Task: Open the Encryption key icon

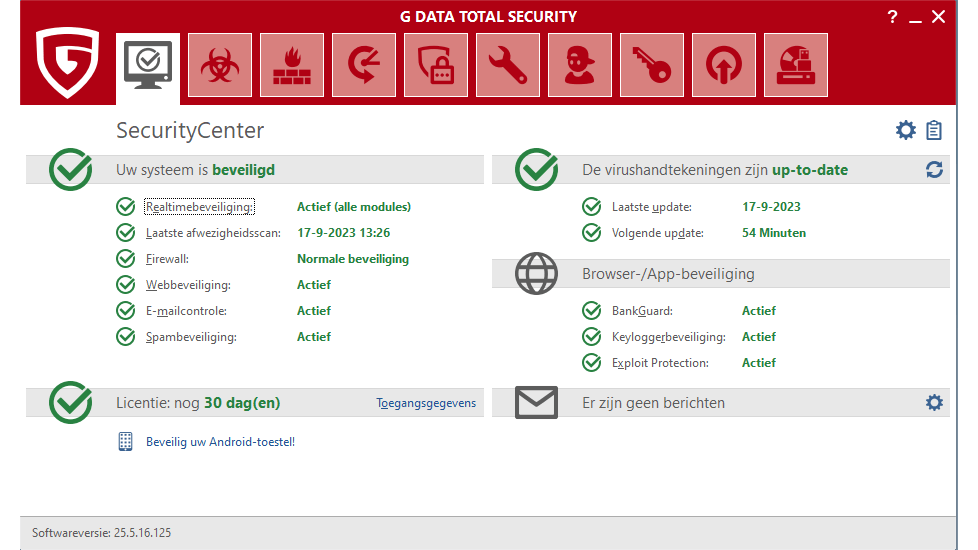Action: (x=652, y=65)
